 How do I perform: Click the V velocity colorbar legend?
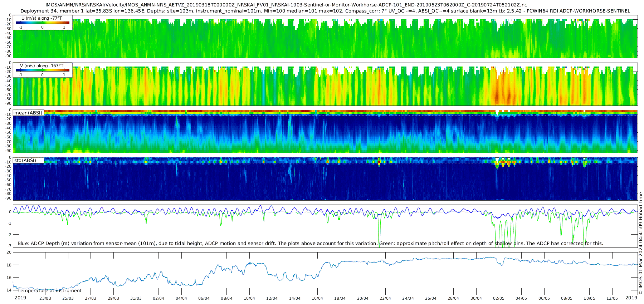click(x=42, y=70)
